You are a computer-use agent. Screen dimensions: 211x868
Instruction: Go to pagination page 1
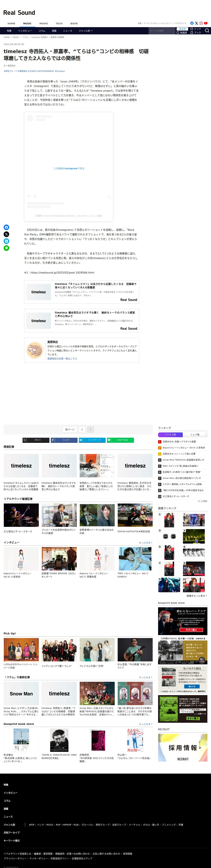[82, 430]
